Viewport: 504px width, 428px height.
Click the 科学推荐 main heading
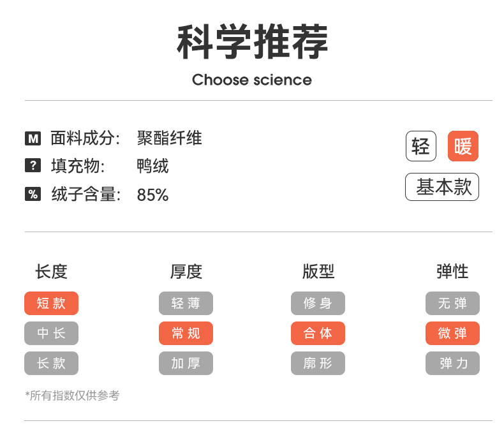coord(252,42)
